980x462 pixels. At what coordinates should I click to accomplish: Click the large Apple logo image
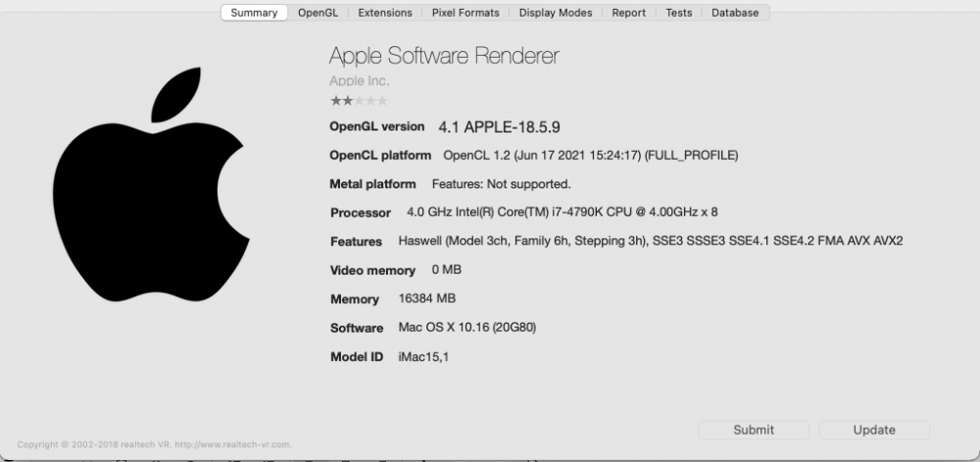coord(151,184)
